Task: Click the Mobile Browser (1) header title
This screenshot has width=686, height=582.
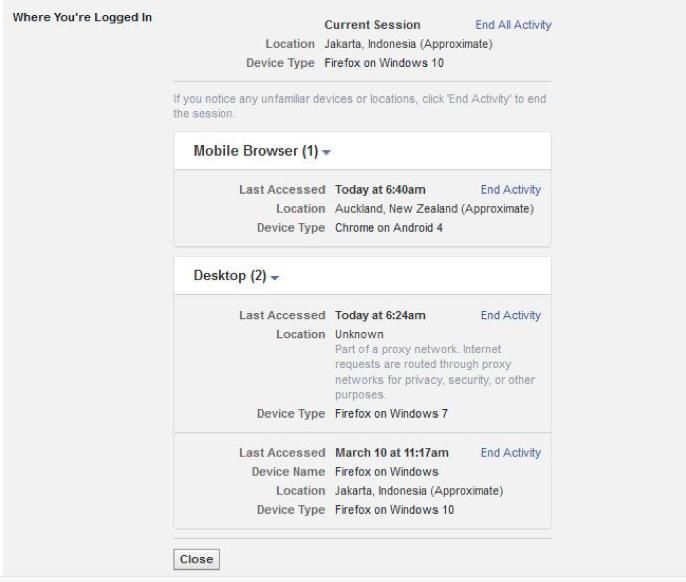Action: 254,152
